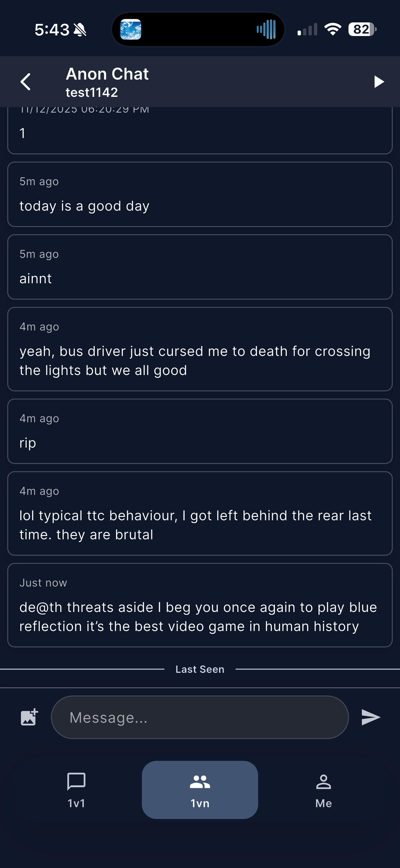Viewport: 400px width, 868px height.
Task: Tap the cellular signal strength indicator
Action: tap(307, 30)
